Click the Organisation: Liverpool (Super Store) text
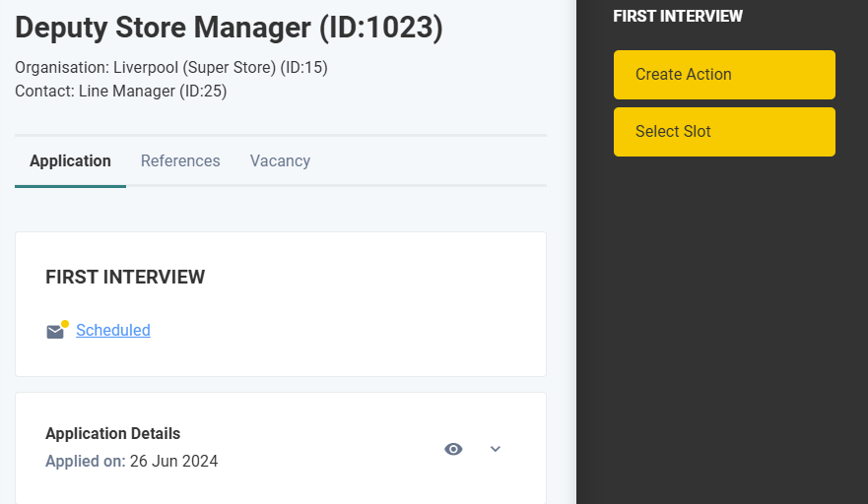The height and width of the screenshot is (504, 868). [145, 68]
